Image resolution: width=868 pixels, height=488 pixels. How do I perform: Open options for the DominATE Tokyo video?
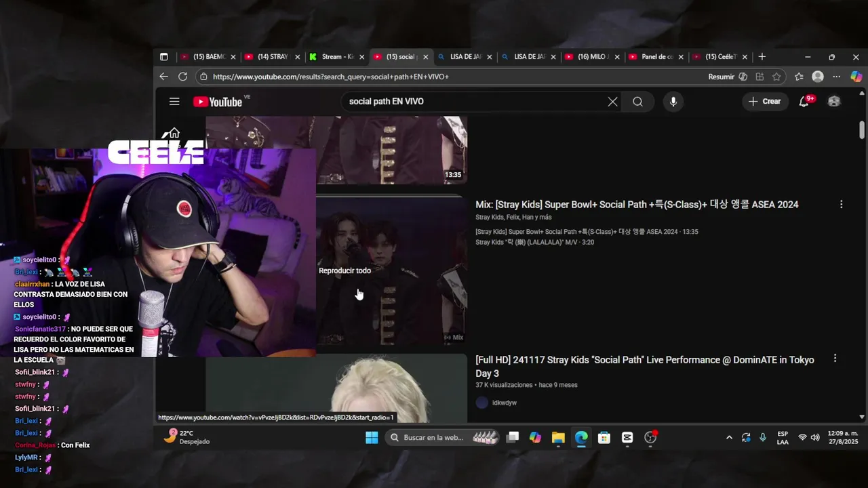coord(835,358)
